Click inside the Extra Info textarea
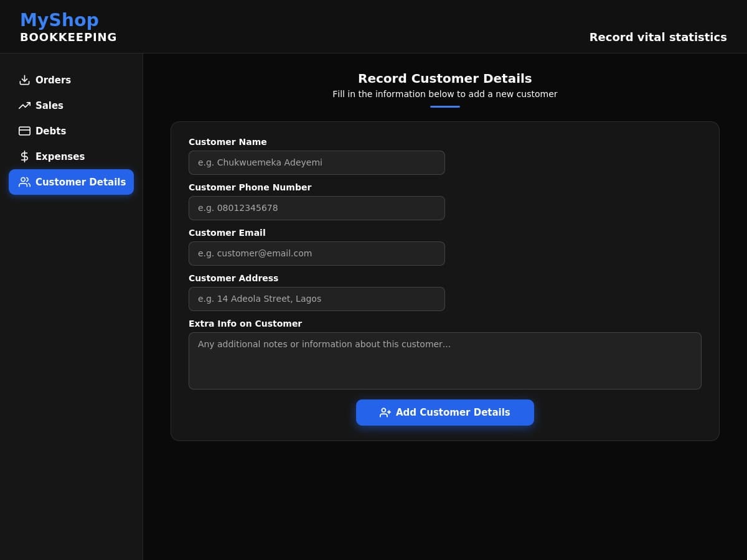Screen dimensions: 747x560 click(444, 361)
